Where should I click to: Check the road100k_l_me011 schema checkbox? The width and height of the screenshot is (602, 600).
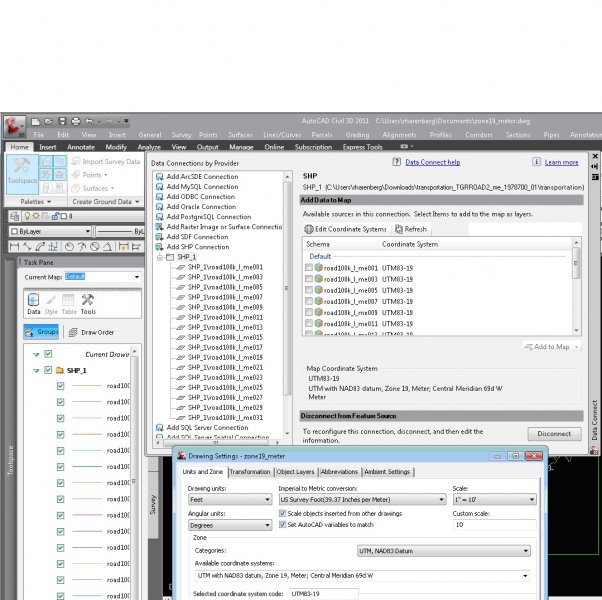click(x=309, y=323)
